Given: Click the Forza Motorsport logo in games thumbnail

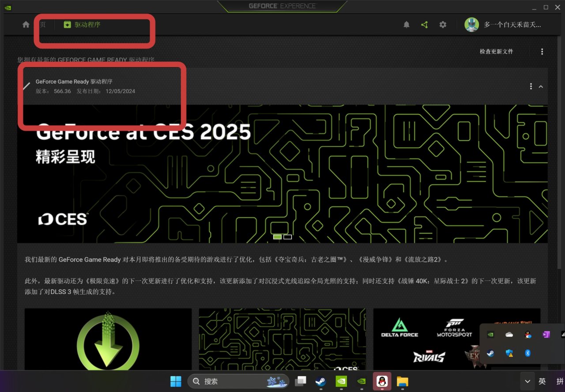Looking at the screenshot, I should (454, 328).
